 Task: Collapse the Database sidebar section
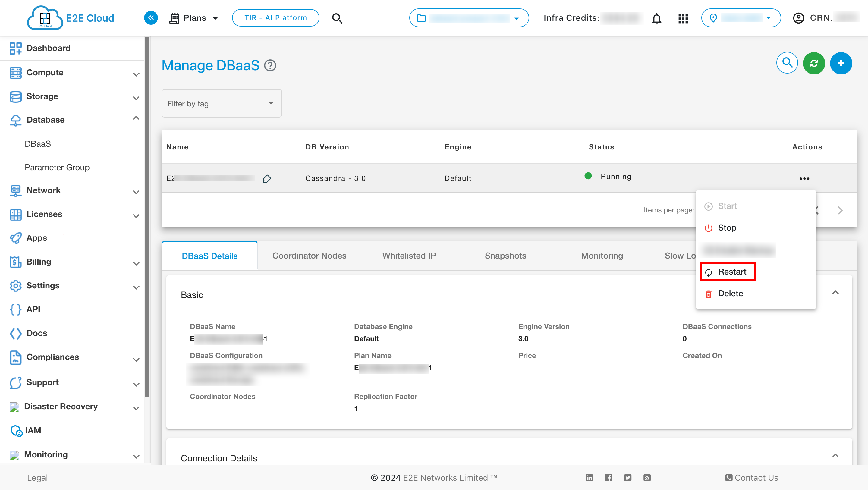pos(136,118)
